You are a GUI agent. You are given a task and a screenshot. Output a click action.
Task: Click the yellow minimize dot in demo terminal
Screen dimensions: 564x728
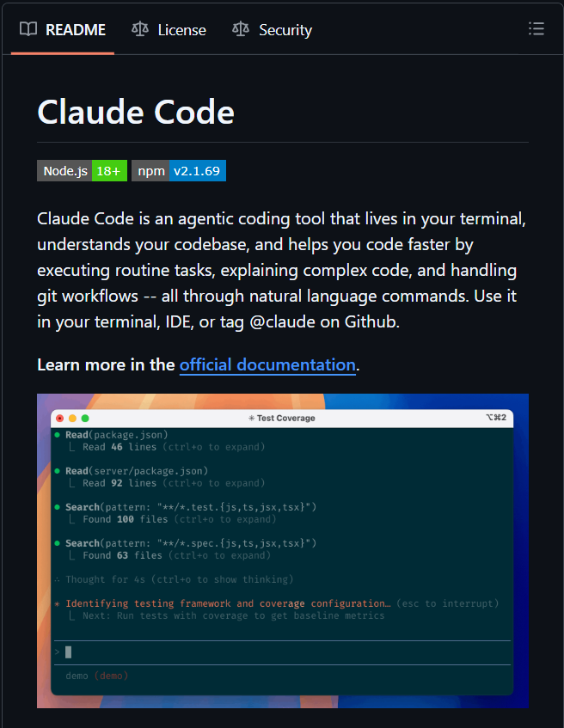pos(72,419)
